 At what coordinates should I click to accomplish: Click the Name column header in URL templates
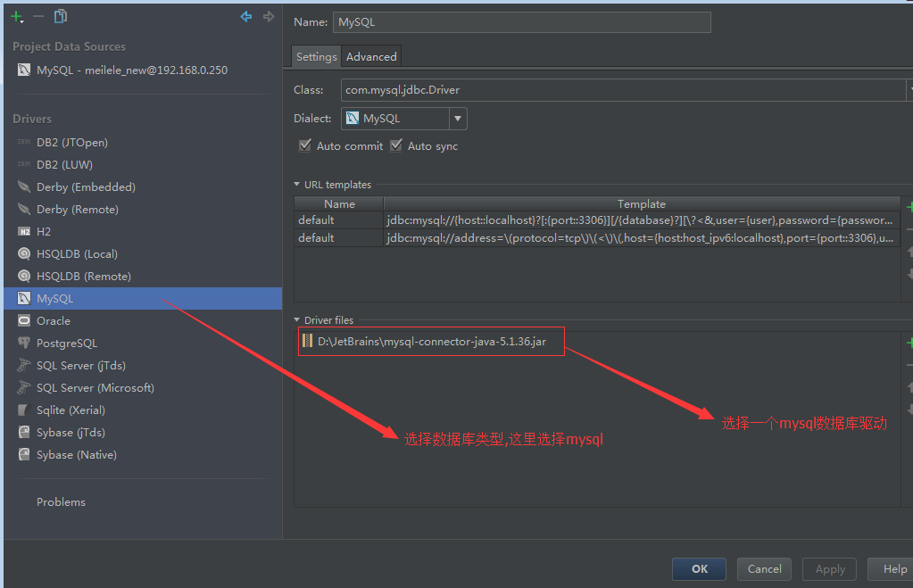[x=339, y=203]
